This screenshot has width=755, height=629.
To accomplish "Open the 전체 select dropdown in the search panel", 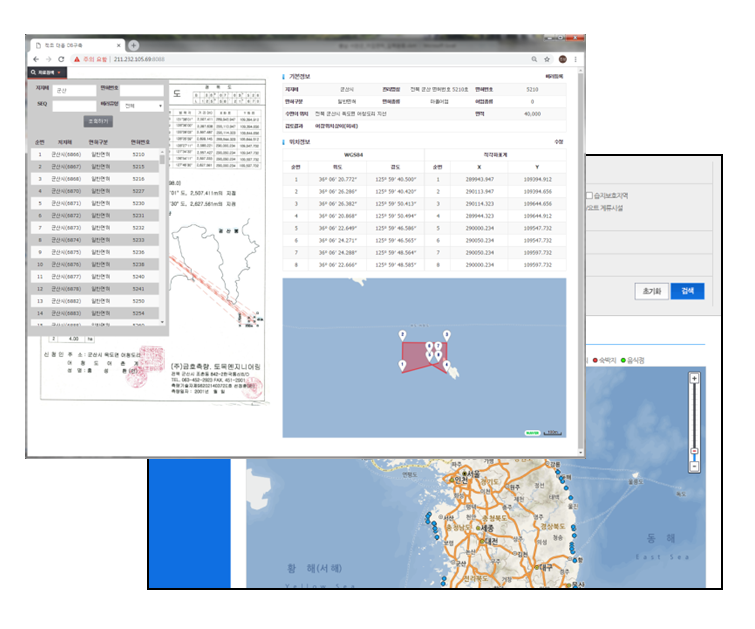I will tap(142, 105).
